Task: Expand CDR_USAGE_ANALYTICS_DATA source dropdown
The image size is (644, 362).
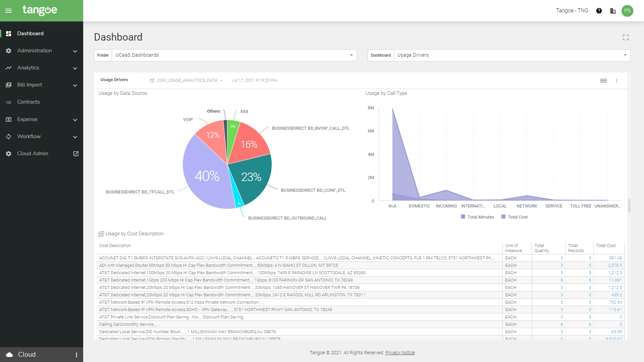Action: [186, 80]
